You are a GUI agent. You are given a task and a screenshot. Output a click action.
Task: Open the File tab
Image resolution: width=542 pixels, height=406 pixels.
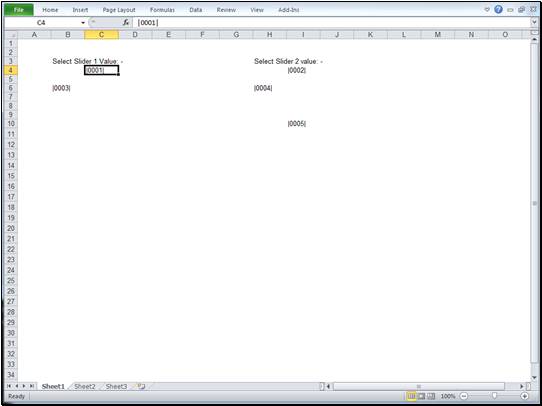coord(19,10)
